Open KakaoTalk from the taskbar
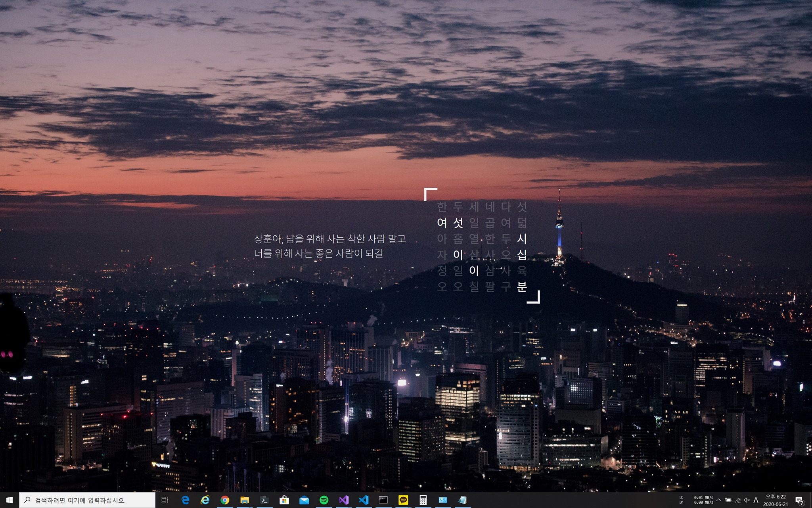Screen dimensions: 812x508 [x=403, y=500]
